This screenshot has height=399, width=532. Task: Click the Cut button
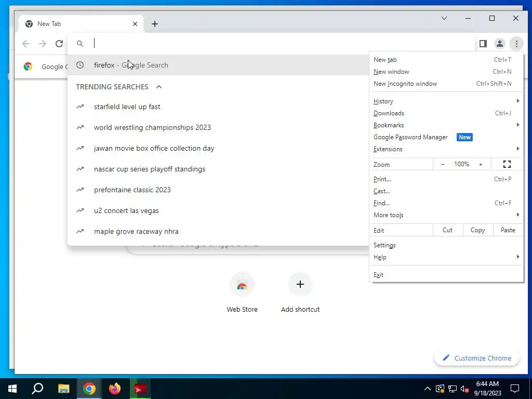[x=447, y=230]
